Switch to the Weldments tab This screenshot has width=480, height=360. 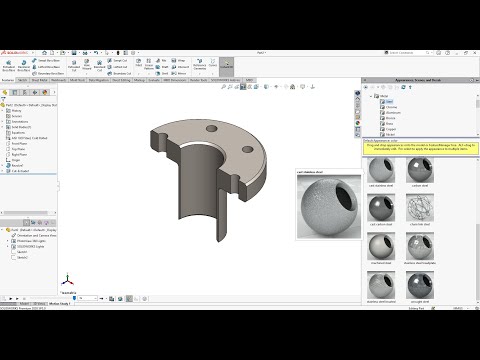[x=58, y=80]
